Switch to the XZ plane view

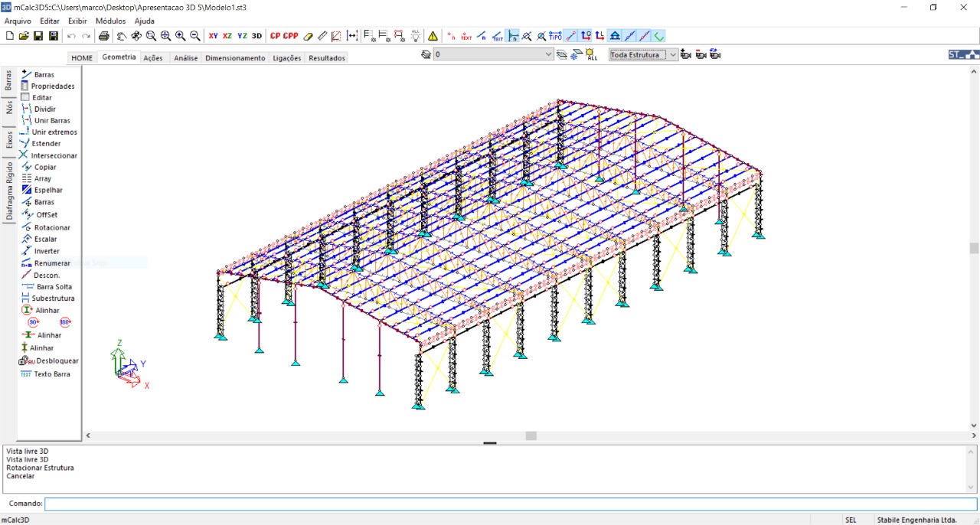pyautogui.click(x=227, y=36)
